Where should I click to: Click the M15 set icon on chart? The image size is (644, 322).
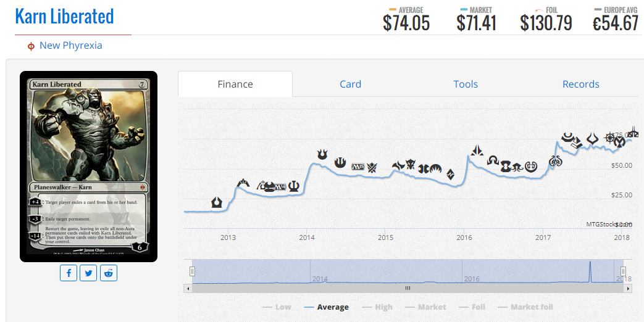tap(358, 167)
